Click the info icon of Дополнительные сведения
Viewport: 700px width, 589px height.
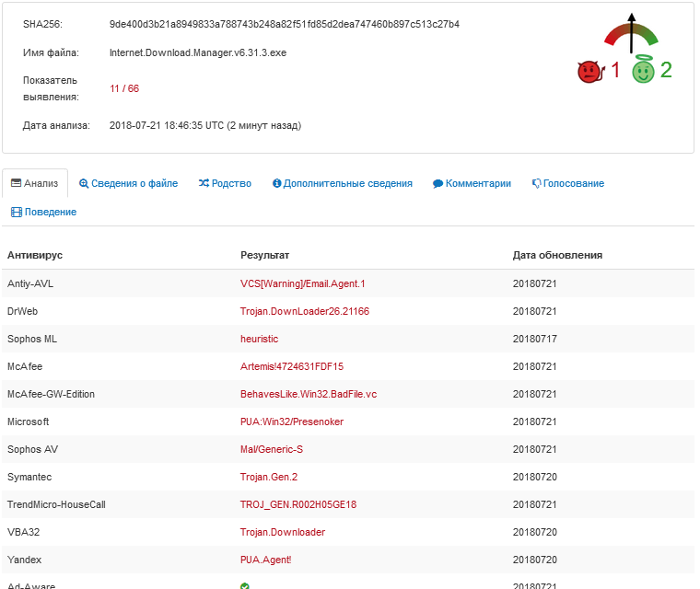(x=277, y=184)
